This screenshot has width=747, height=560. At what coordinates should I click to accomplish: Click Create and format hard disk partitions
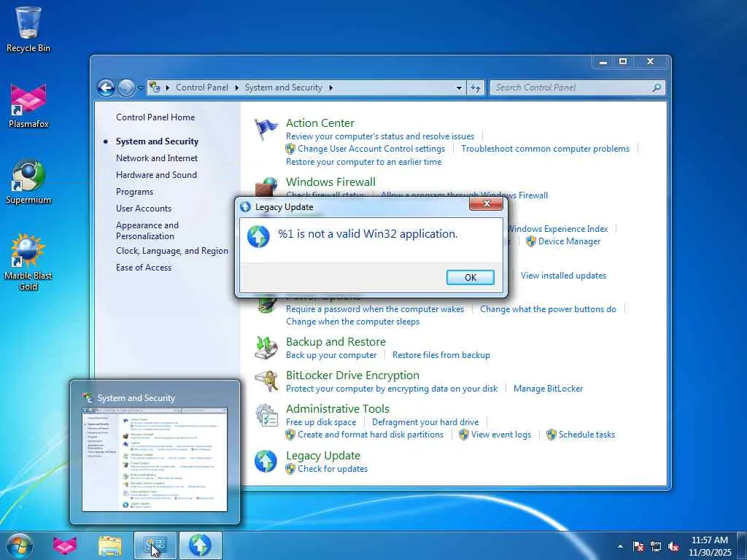point(370,435)
